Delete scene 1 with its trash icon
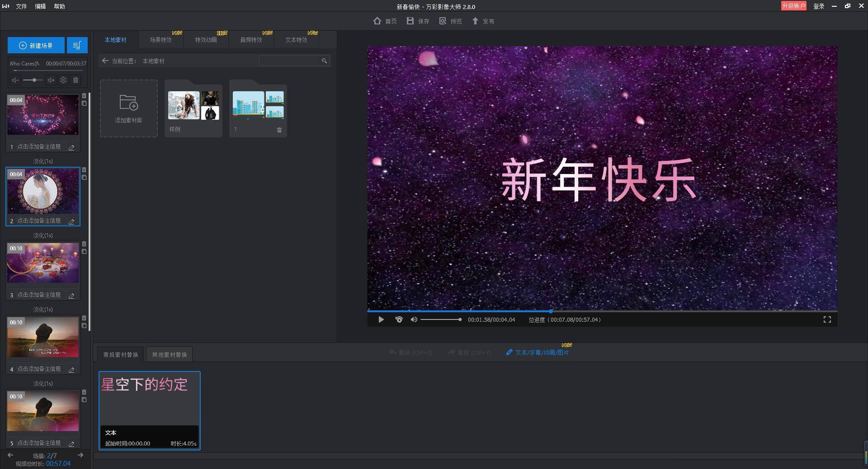868x469 pixels. [x=84, y=96]
